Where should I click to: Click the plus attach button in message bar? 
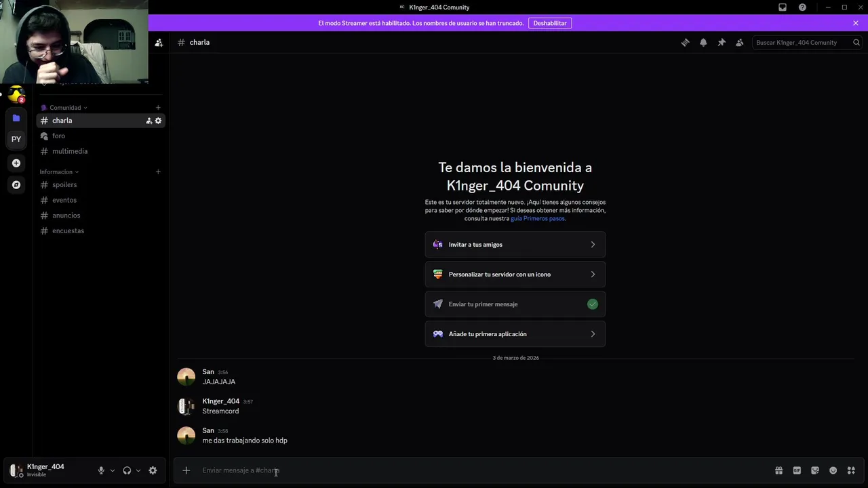pos(186,470)
